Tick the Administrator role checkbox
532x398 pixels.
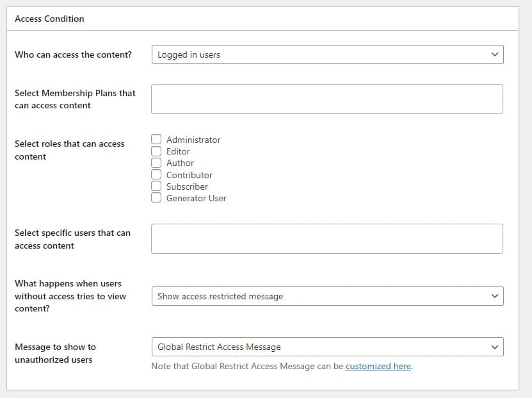(156, 139)
